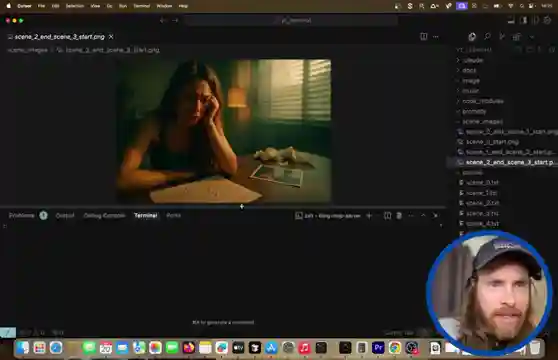
Task: Switch to the Debug Console tab
Action: 104,215
